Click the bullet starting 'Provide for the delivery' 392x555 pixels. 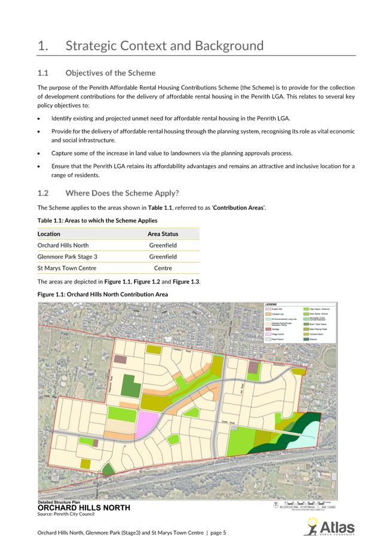203,136
